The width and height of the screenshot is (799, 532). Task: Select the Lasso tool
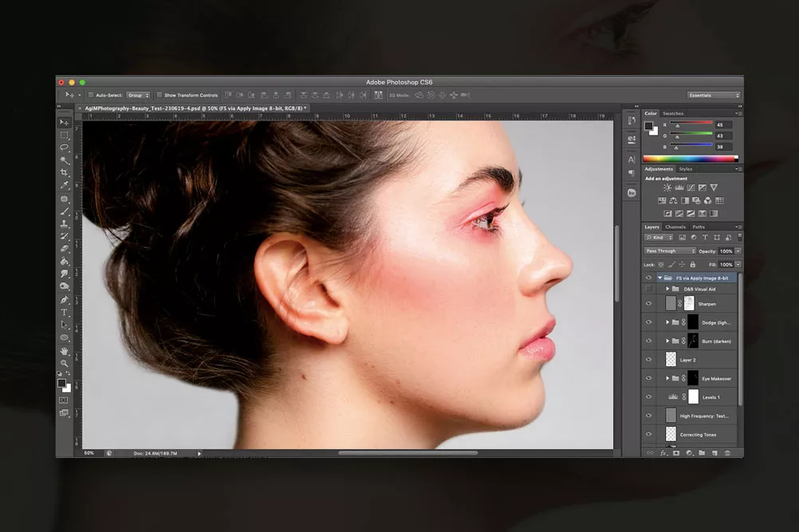[65, 148]
